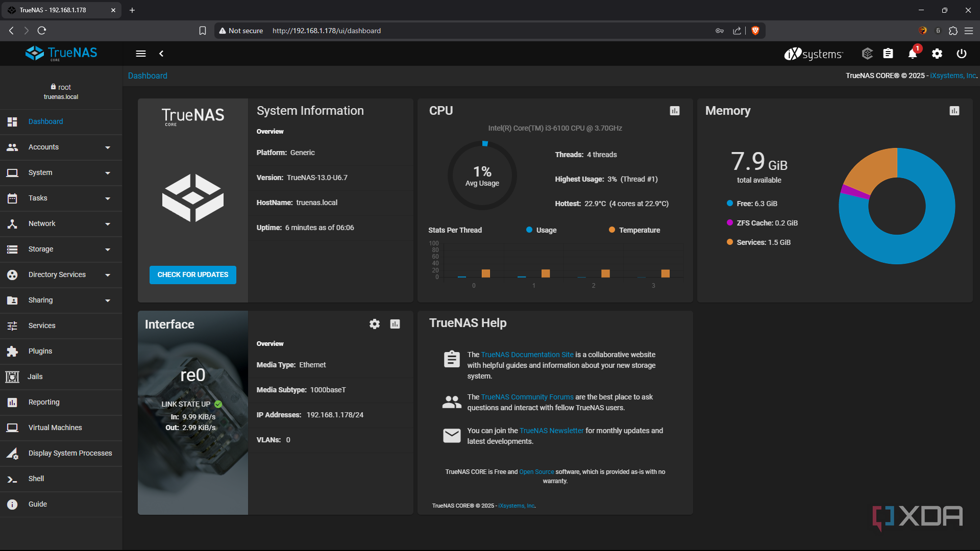980x551 pixels.
Task: Click the TrueCommand layers icon
Action: pos(867,54)
